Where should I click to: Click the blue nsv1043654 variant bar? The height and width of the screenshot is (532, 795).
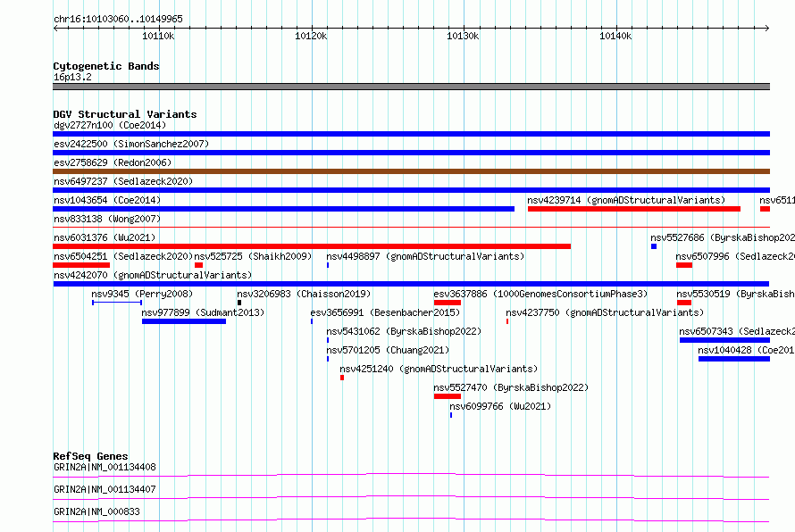283,209
